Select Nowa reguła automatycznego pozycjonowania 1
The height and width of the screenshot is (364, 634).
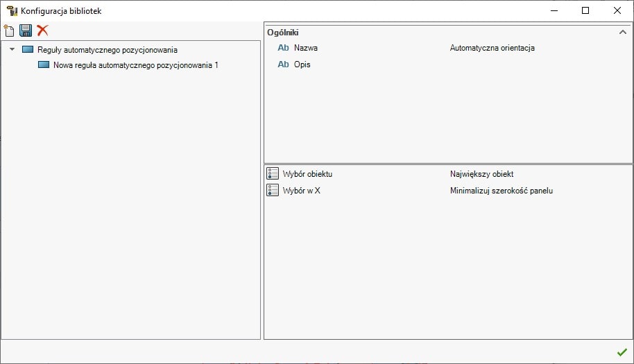[135, 65]
